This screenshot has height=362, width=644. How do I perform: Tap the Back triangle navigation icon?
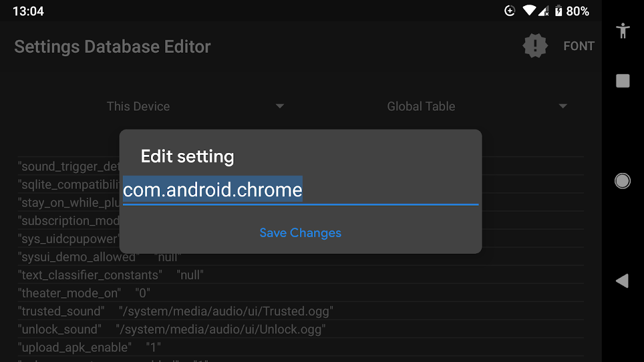[x=622, y=281]
